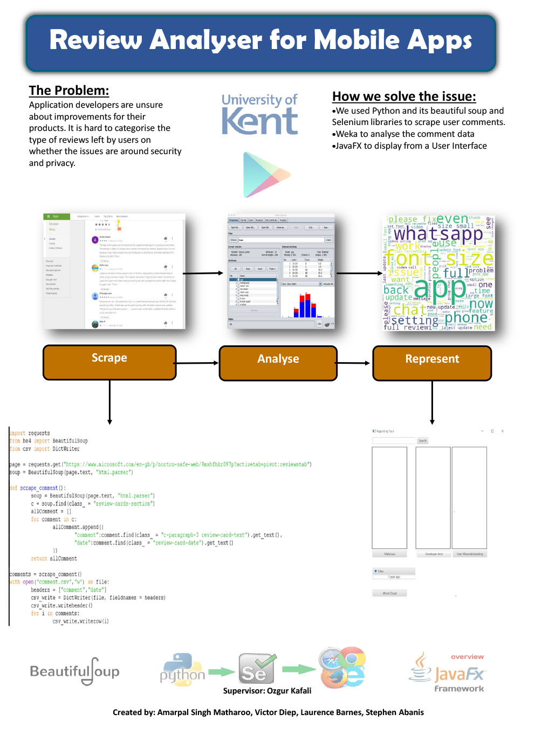Switch to the Select attributes tab in Weka
Viewport: 535px width, 756px height.
coord(271,220)
